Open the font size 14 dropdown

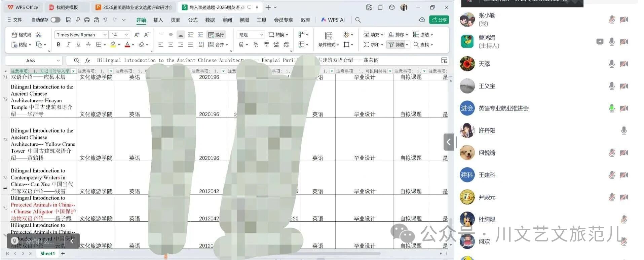click(126, 35)
